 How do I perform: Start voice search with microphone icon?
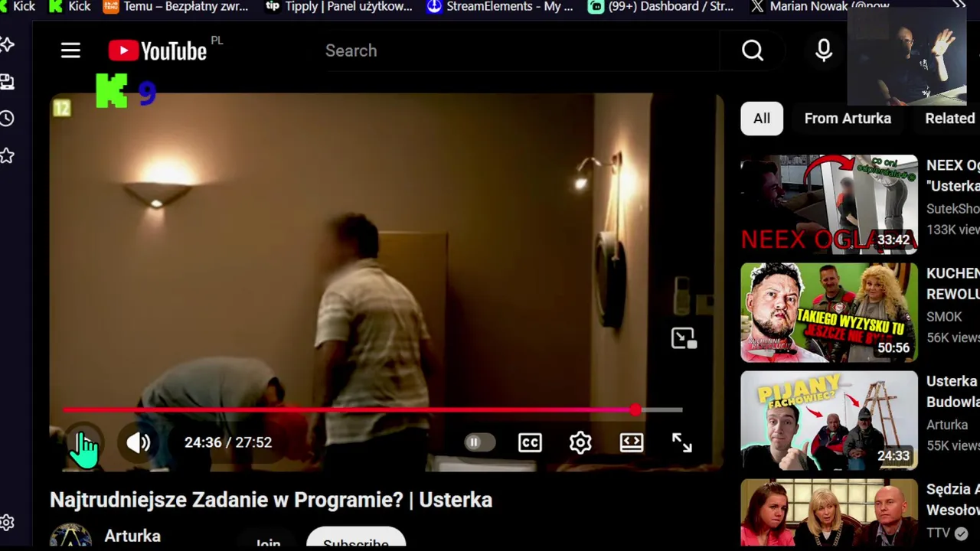824,51
